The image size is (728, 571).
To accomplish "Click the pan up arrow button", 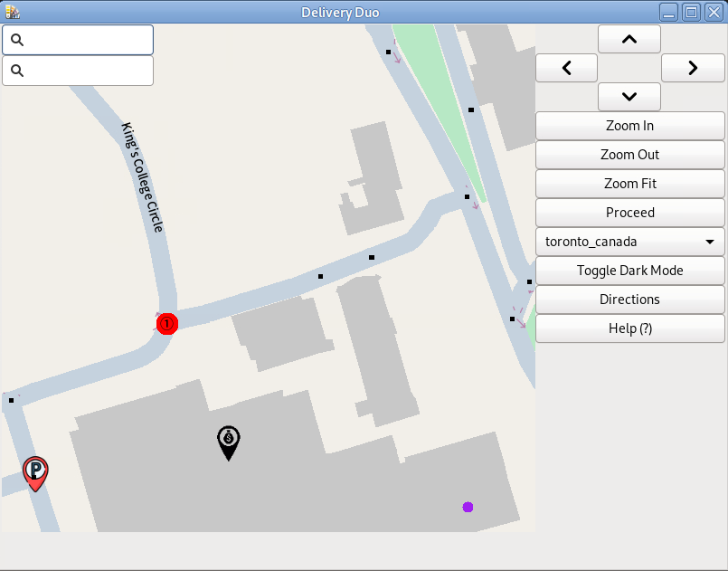I will point(629,39).
